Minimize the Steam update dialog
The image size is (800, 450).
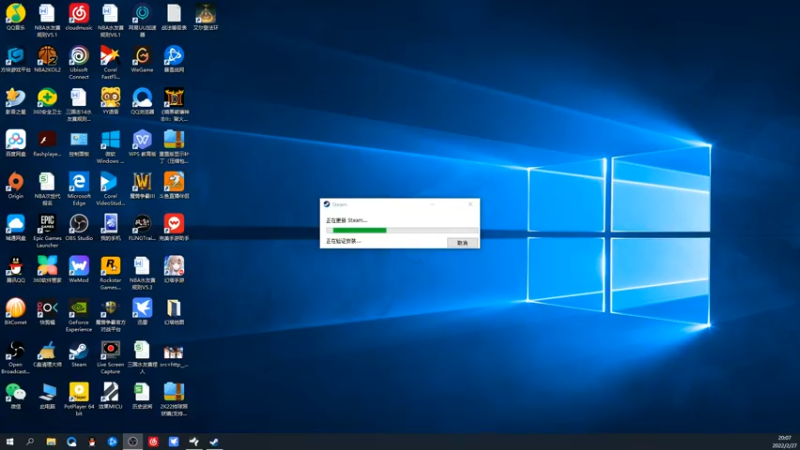[x=432, y=204]
